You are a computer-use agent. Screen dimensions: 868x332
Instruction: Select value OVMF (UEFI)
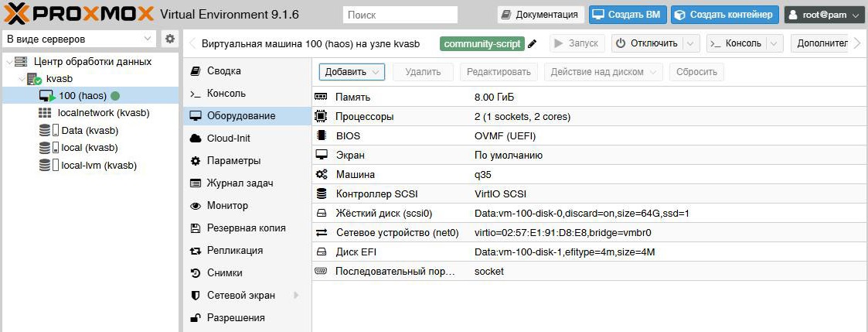tap(505, 135)
